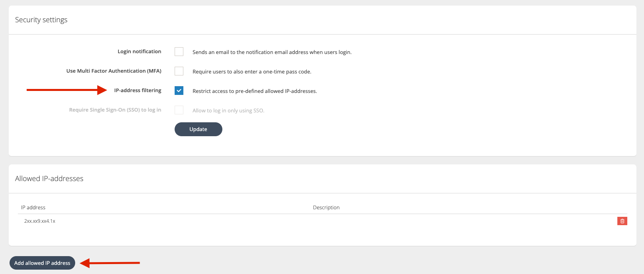Click the Allowed IP-addresses heading
The width and height of the screenshot is (644, 274).
[49, 179]
